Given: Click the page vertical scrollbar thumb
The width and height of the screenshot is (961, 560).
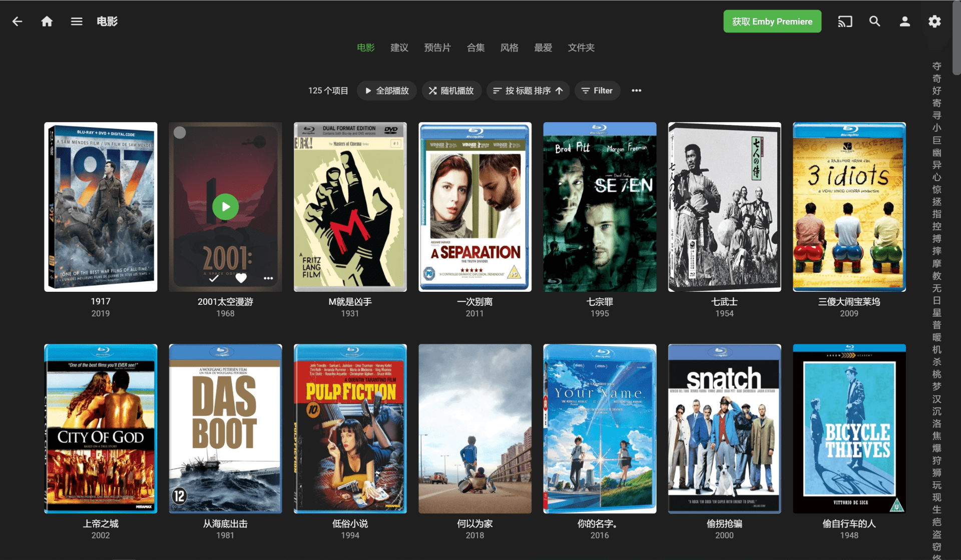Looking at the screenshot, I should (x=956, y=38).
